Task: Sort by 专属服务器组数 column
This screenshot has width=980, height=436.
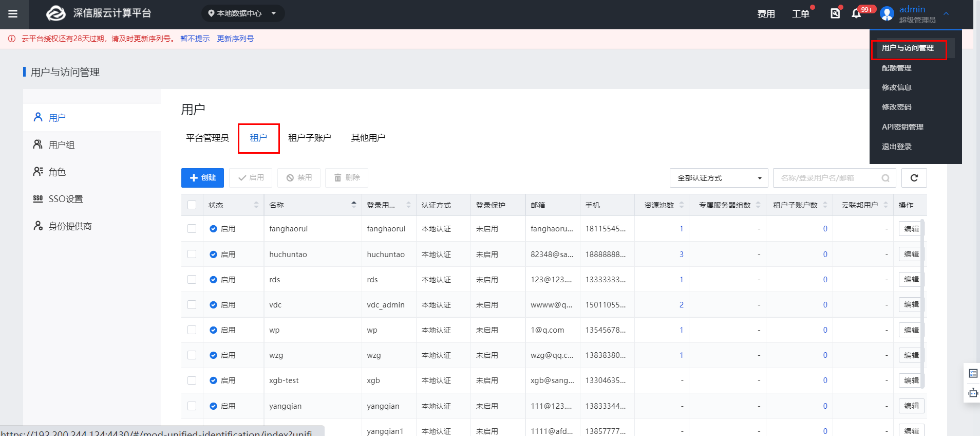Action: (x=758, y=205)
